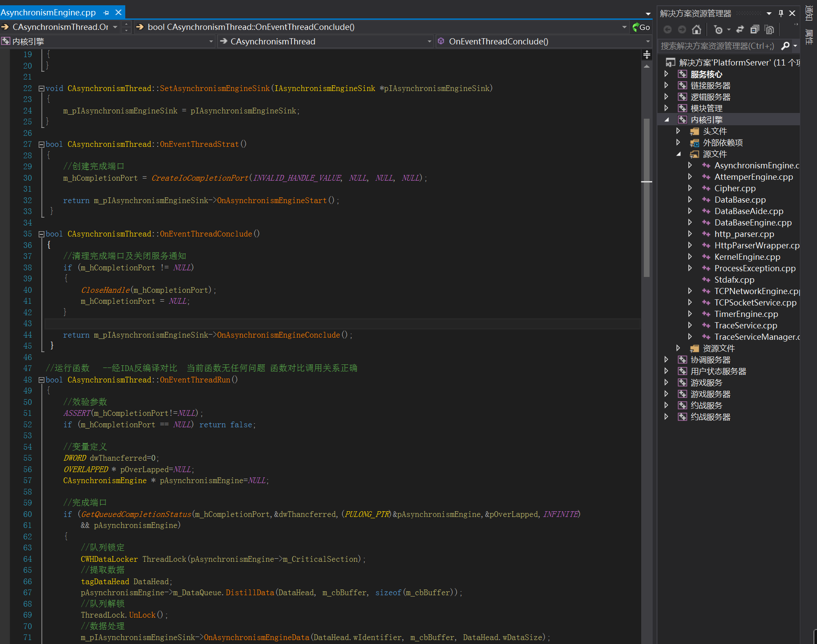This screenshot has height=644, width=817.
Task: Pin the AsynchronismEngine.cpp tab
Action: pos(106,13)
